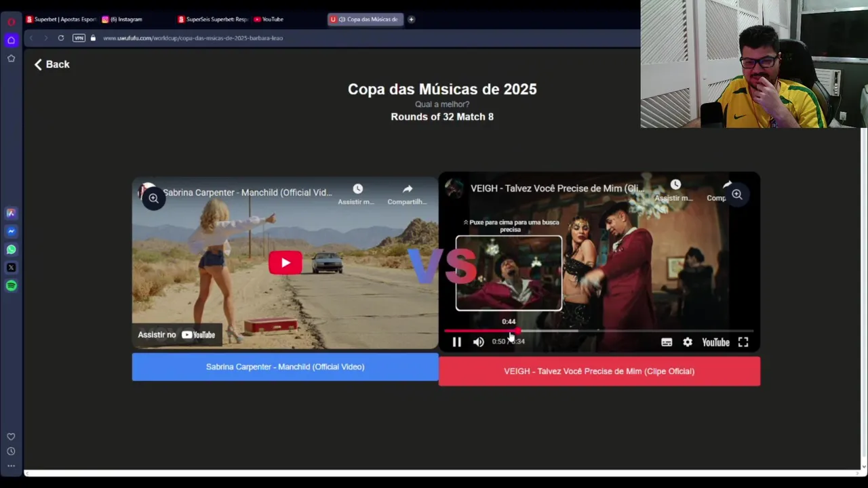Click the 'Copa das Músicas de 2025' heading
The height and width of the screenshot is (488, 868).
coord(442,89)
